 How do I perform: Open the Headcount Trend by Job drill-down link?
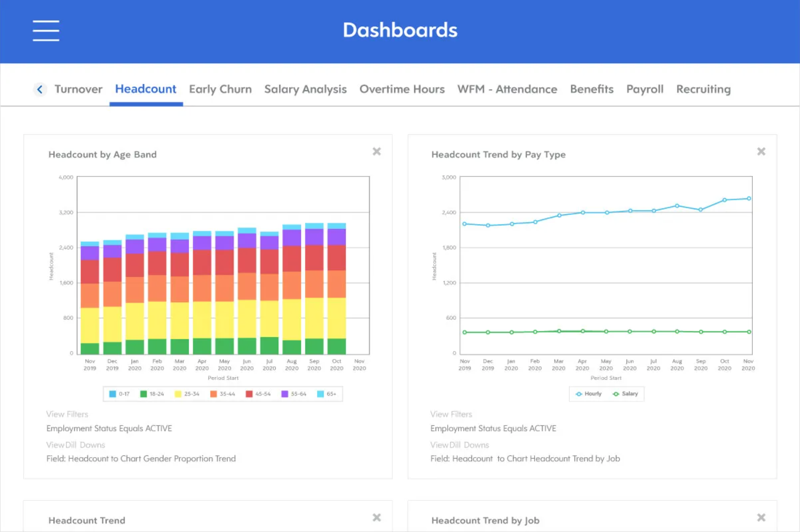click(x=525, y=459)
